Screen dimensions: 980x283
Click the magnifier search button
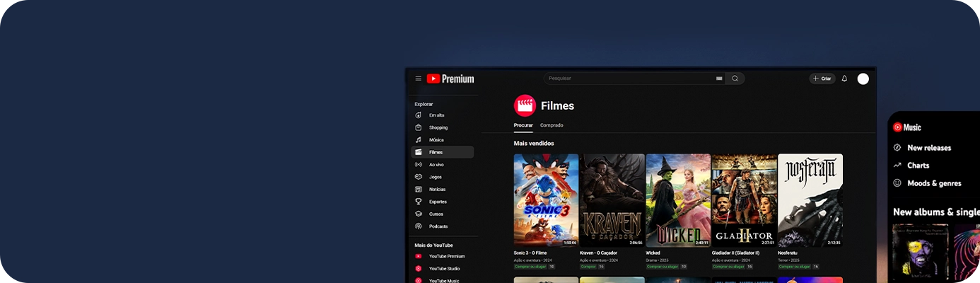735,79
